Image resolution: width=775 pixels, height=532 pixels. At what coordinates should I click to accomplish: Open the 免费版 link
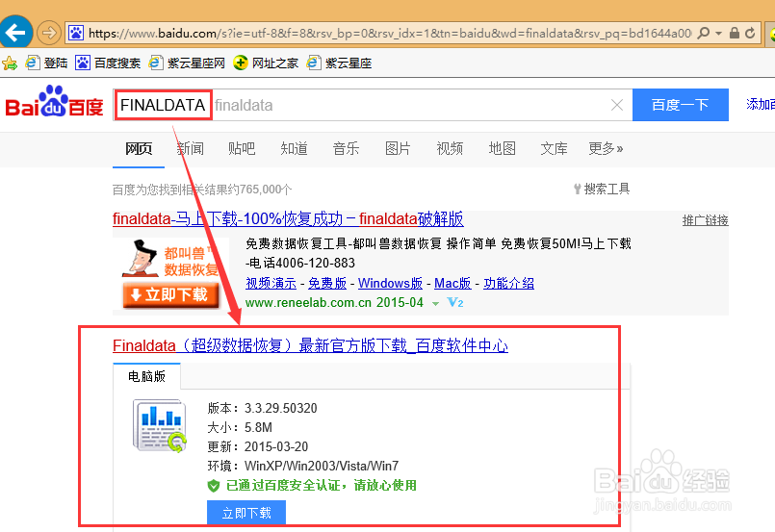(x=327, y=283)
